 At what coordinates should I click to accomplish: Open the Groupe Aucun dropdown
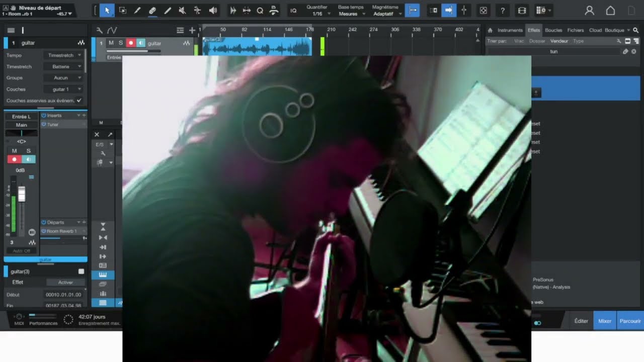(x=63, y=78)
